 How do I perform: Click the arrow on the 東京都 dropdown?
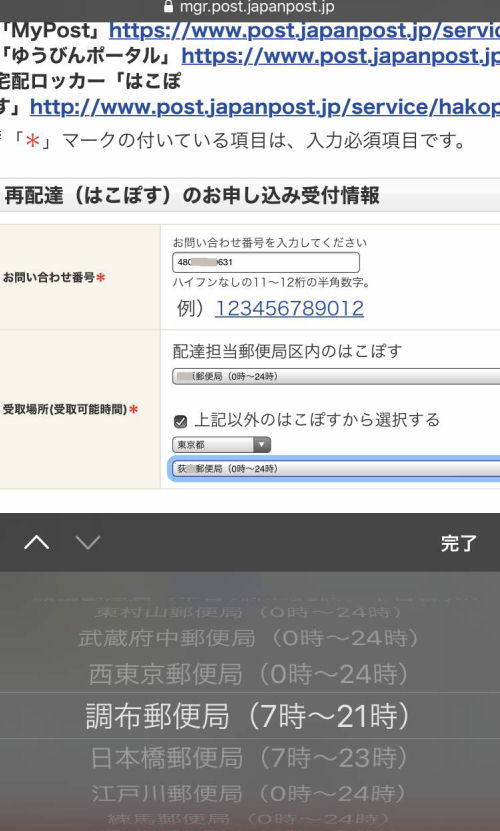[x=261, y=445]
